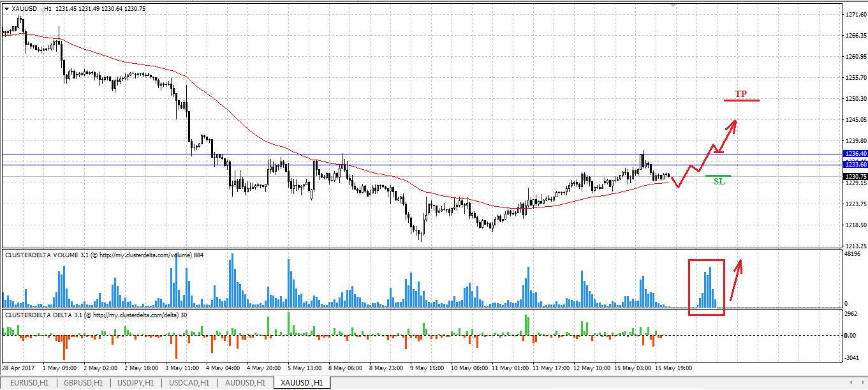Click the 1236.40 price level label
868x390 pixels.
855,154
